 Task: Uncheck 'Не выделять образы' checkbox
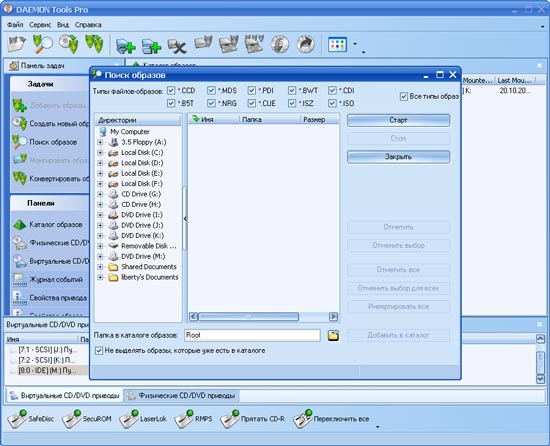click(99, 351)
